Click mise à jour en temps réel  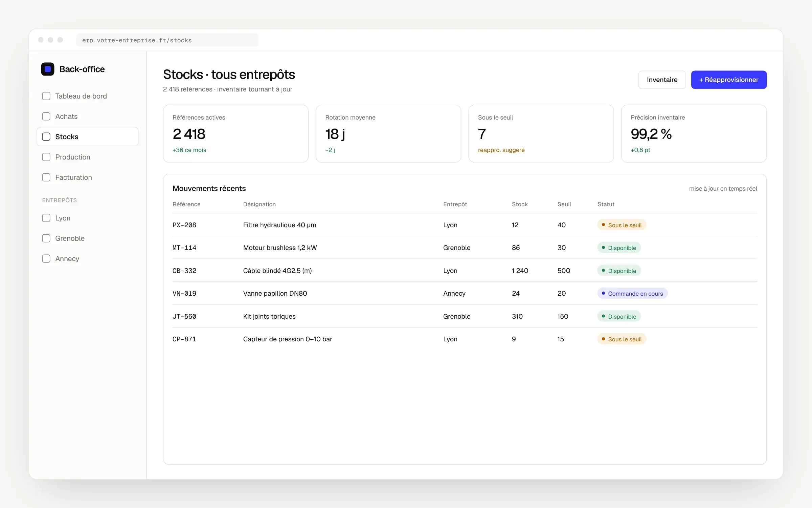(x=723, y=189)
